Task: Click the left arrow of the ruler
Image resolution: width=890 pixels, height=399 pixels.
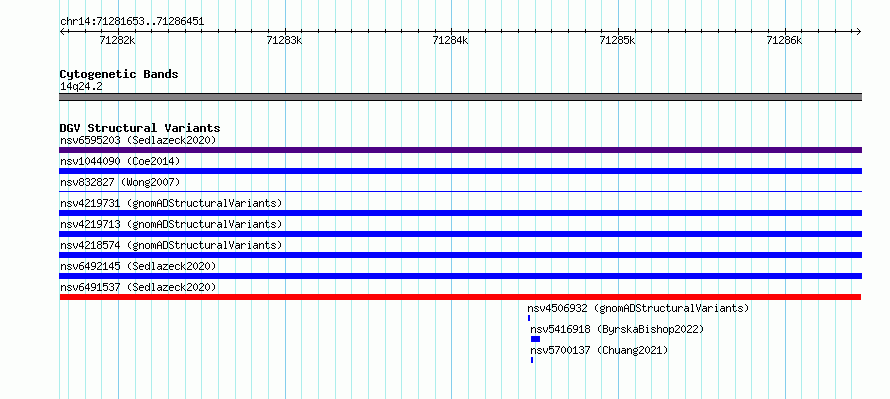Action: [x=62, y=31]
